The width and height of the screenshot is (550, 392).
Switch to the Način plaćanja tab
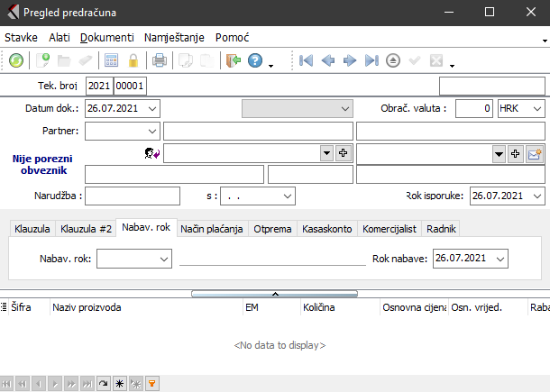pos(212,229)
